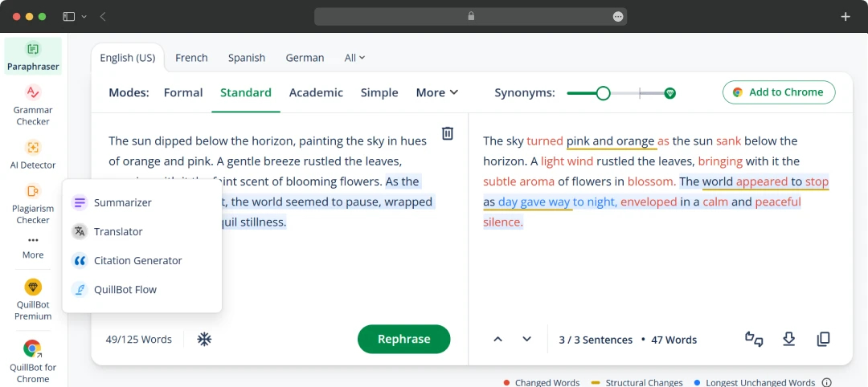
Task: Switch to Spanish language tab
Action: click(247, 58)
